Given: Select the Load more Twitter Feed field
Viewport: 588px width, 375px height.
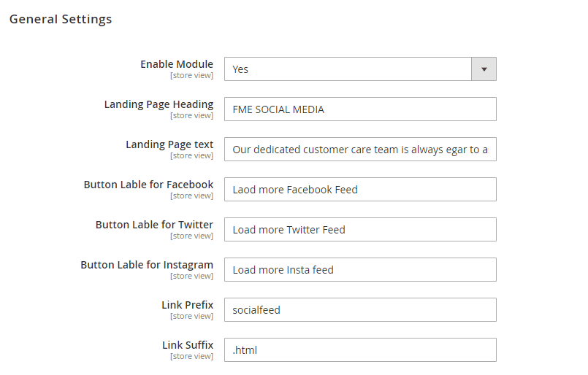Looking at the screenshot, I should pos(360,230).
